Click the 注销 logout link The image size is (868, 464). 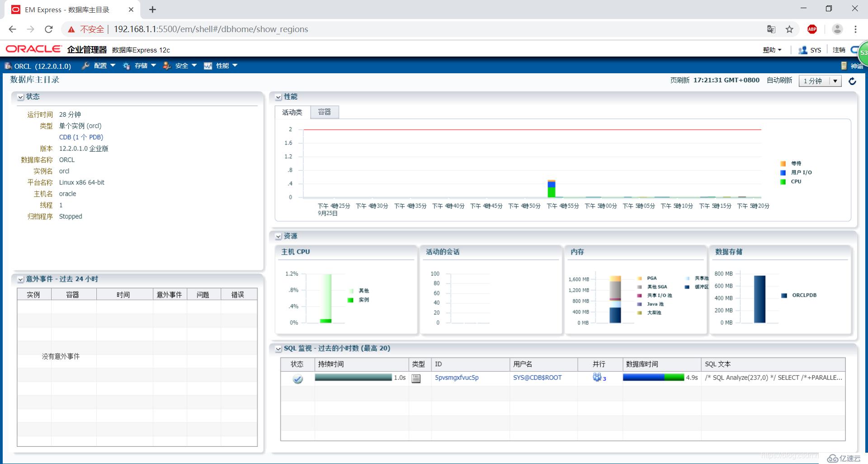click(839, 50)
